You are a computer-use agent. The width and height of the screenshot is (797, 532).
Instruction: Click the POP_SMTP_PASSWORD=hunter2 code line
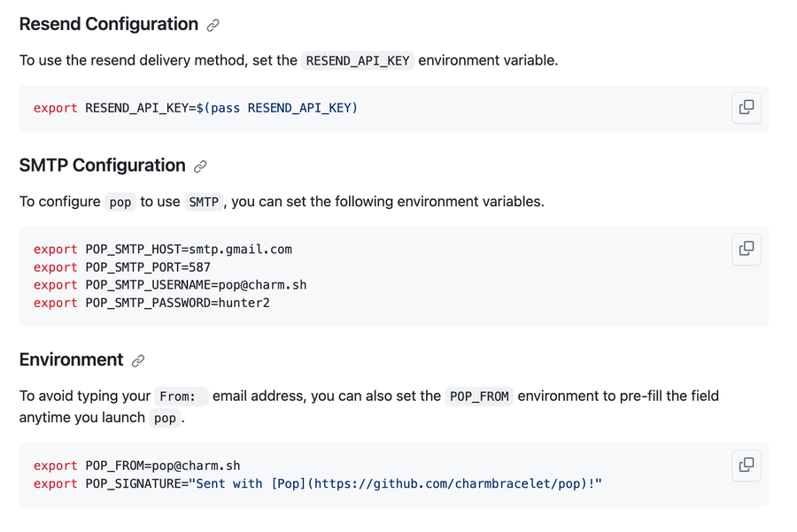pos(151,303)
